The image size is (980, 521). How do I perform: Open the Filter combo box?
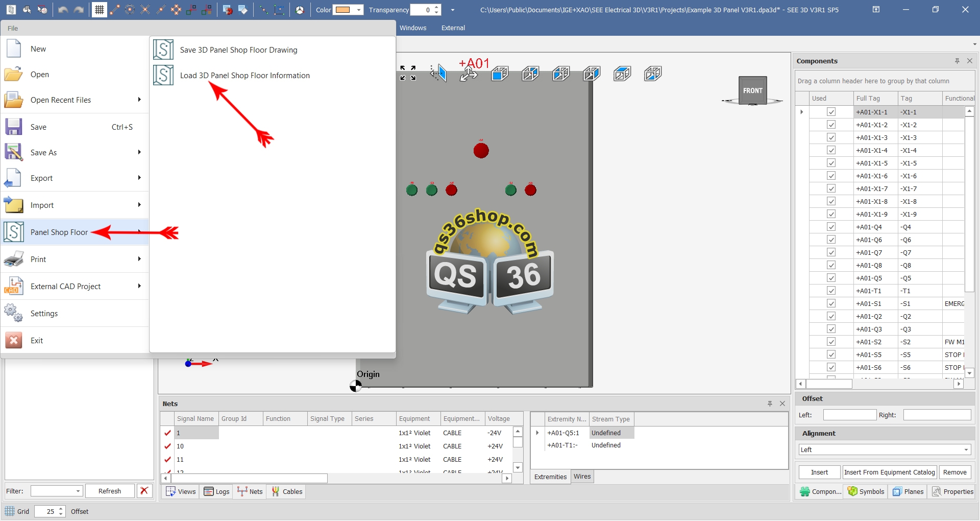tap(78, 491)
